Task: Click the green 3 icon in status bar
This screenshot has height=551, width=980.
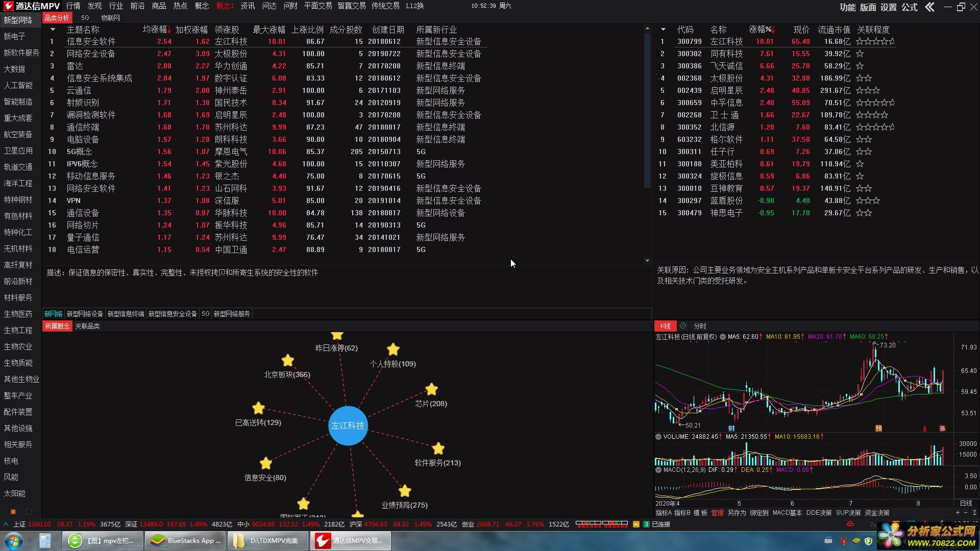Action: tap(646, 524)
